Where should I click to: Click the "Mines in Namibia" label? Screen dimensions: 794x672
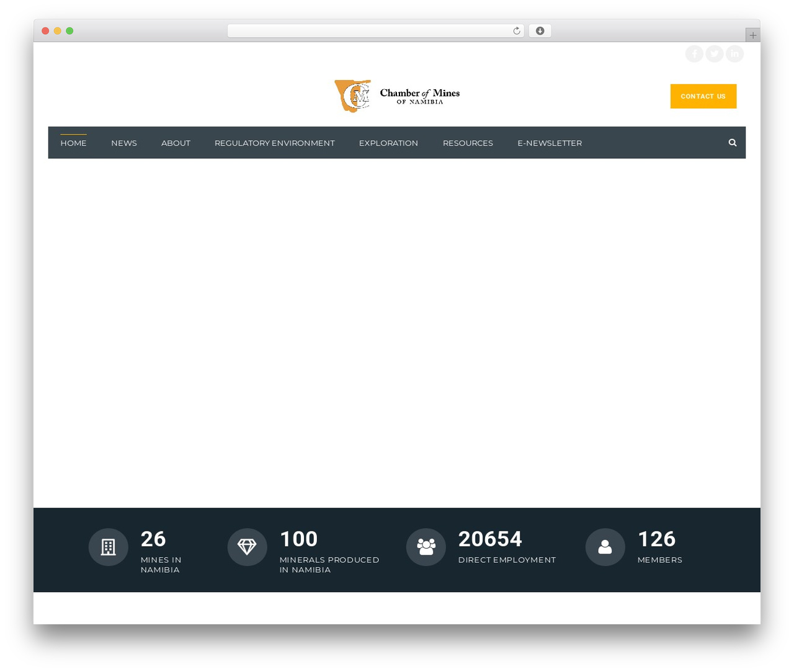pos(161,565)
